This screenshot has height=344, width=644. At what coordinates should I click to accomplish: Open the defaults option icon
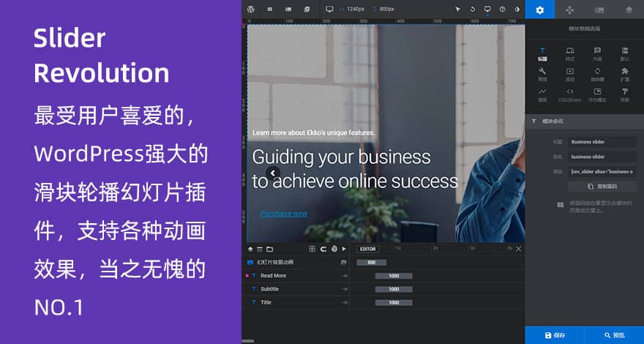(x=625, y=54)
